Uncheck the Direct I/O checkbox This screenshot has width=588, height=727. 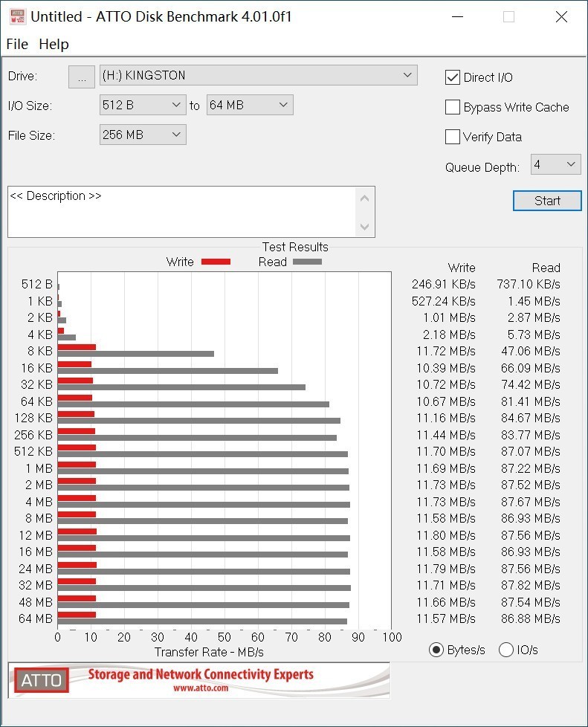tap(453, 77)
